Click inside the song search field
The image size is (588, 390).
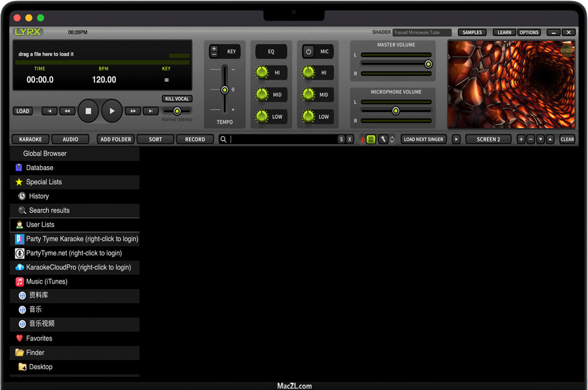(x=283, y=139)
